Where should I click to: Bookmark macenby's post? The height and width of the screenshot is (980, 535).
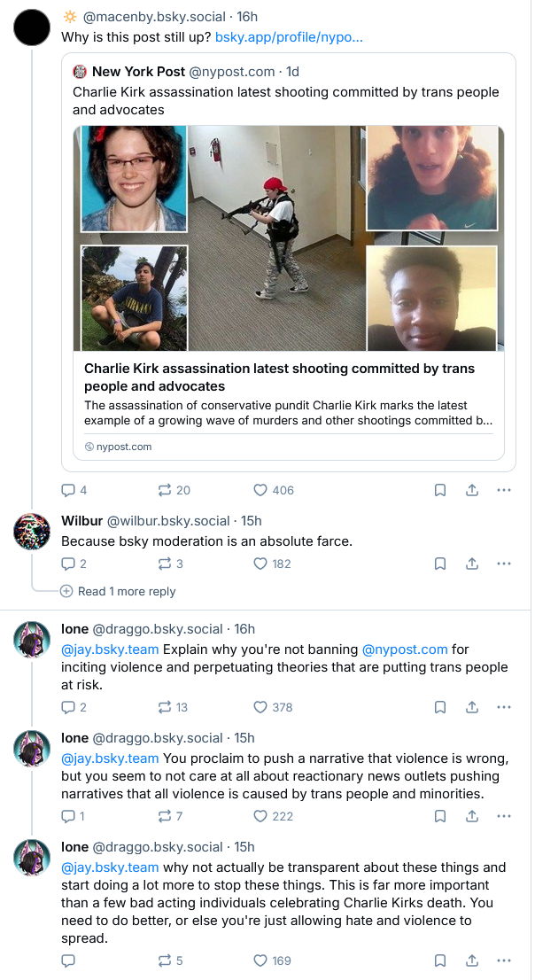pos(440,490)
